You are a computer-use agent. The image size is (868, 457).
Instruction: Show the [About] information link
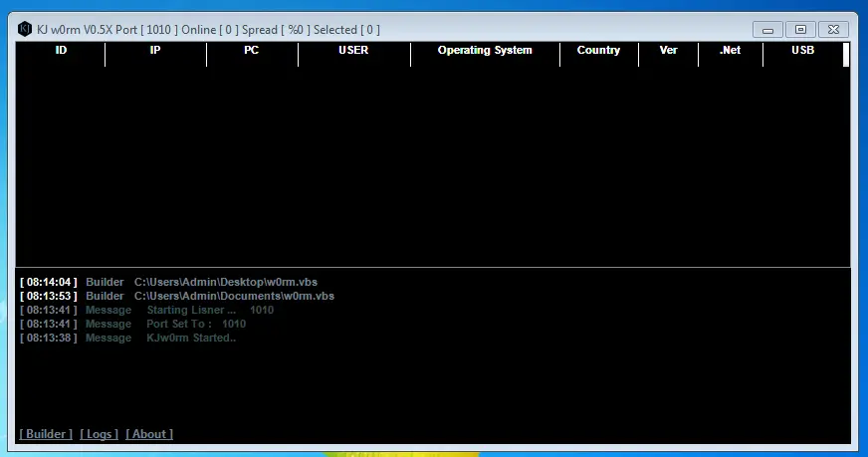[x=149, y=434]
